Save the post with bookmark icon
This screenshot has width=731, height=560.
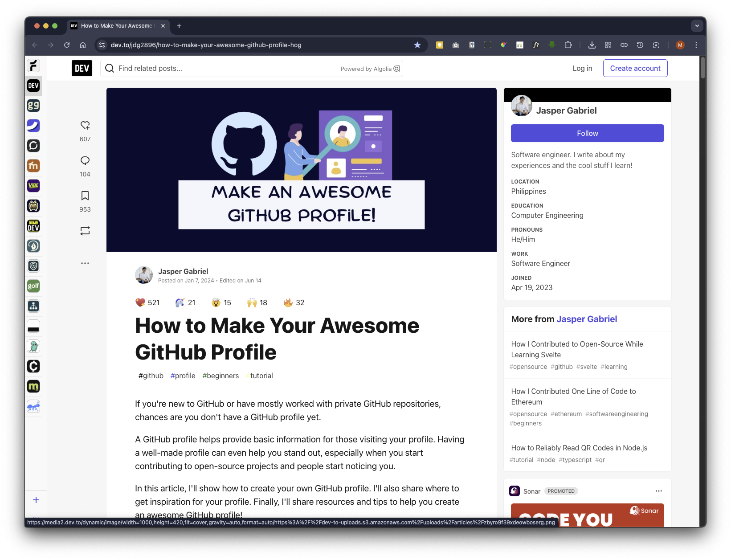85,196
